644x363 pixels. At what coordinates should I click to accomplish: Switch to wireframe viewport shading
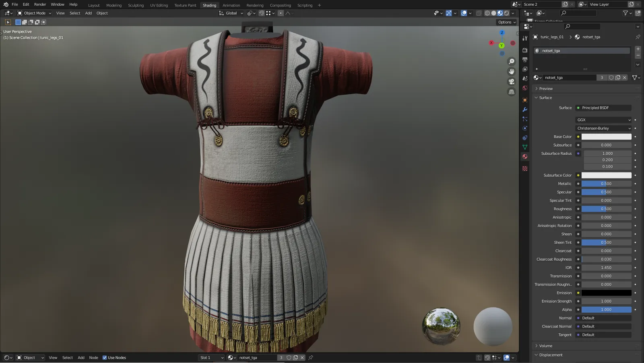(487, 13)
